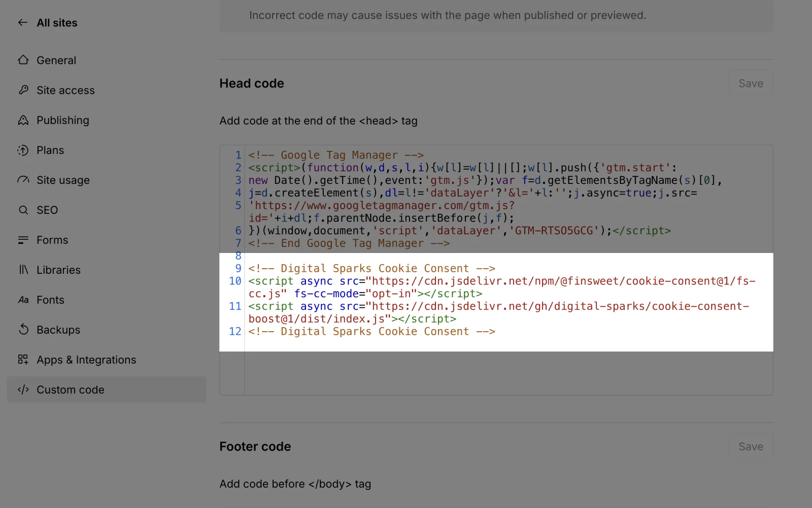Click the back arrow beside All sites
812x508 pixels.
click(x=23, y=22)
